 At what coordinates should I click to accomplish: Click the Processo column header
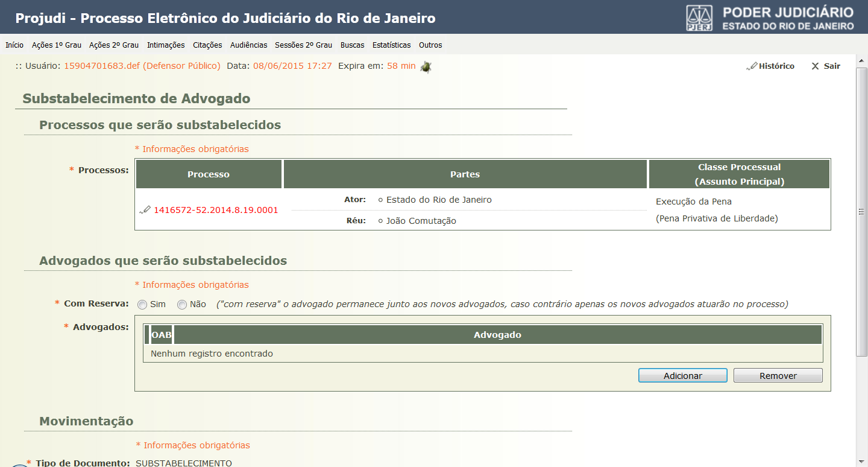(209, 174)
